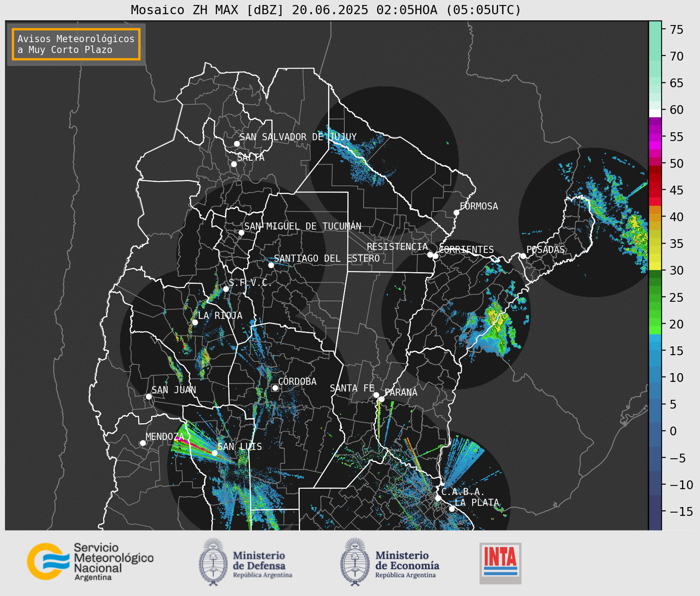Click the Mosaico ZH MAX title text
The width and height of the screenshot is (700, 596).
click(x=326, y=10)
